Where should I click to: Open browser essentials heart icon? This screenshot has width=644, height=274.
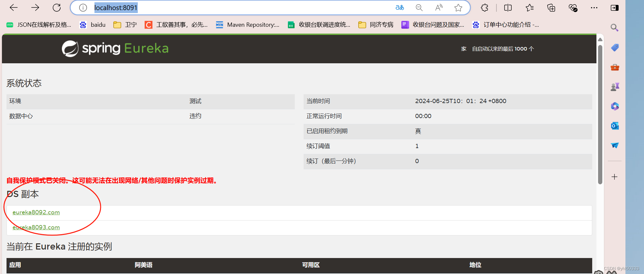[x=573, y=8]
